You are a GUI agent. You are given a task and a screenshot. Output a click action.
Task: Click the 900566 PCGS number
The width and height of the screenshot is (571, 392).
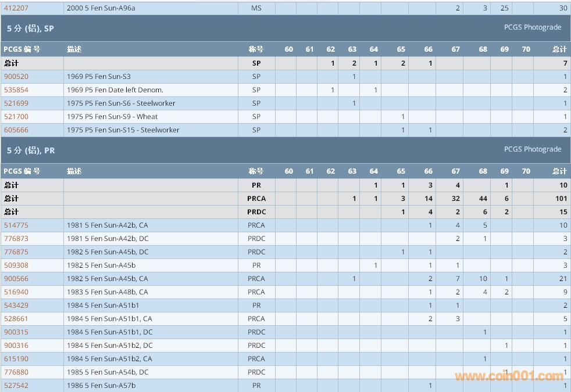[x=16, y=279]
